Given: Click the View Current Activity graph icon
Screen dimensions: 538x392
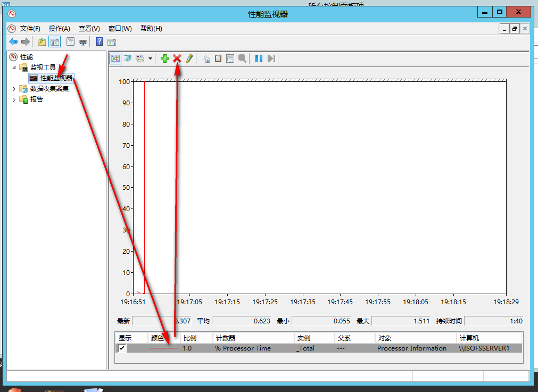Looking at the screenshot, I should [115, 59].
